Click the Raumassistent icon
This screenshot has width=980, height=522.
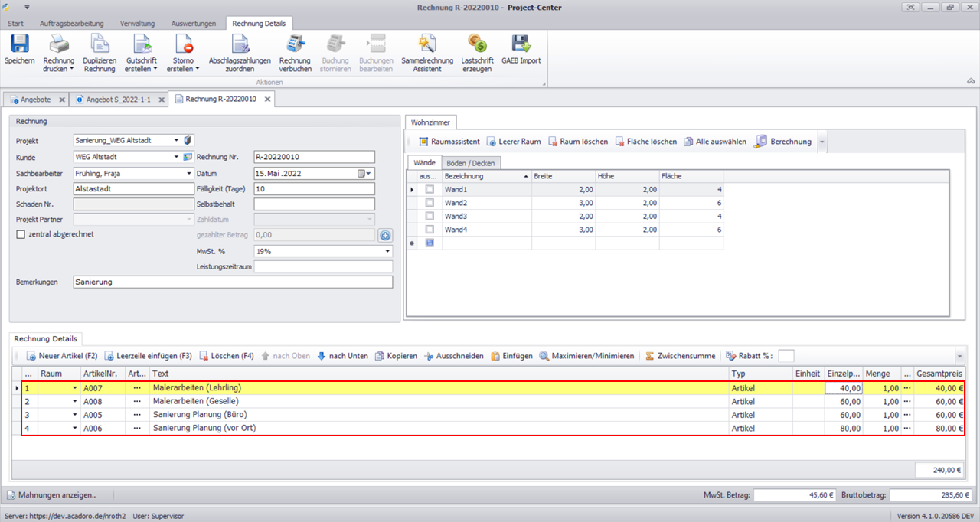point(423,142)
